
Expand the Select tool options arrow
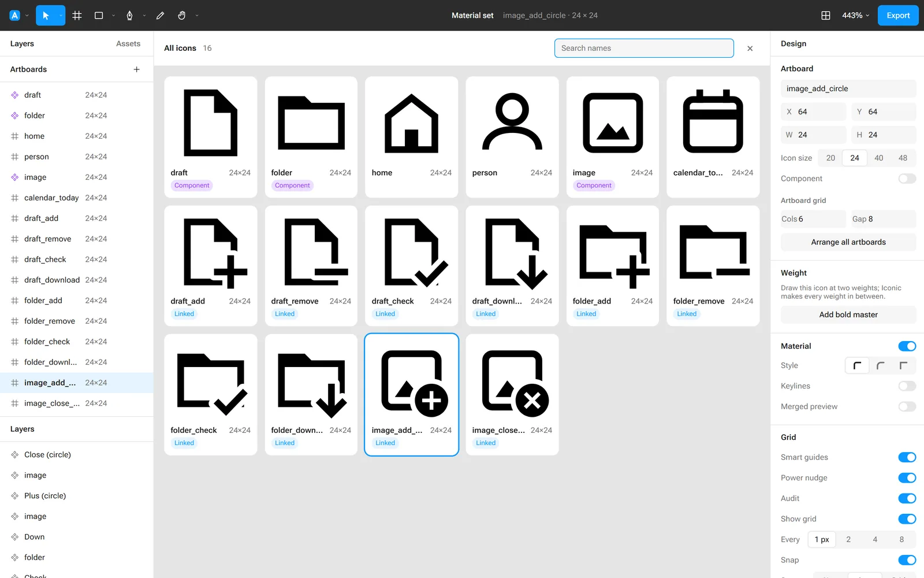tap(60, 16)
